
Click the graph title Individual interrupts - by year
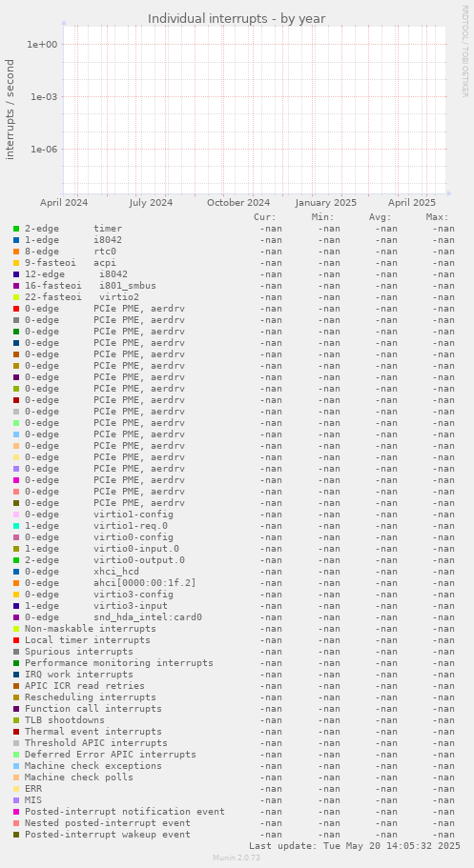(x=237, y=19)
